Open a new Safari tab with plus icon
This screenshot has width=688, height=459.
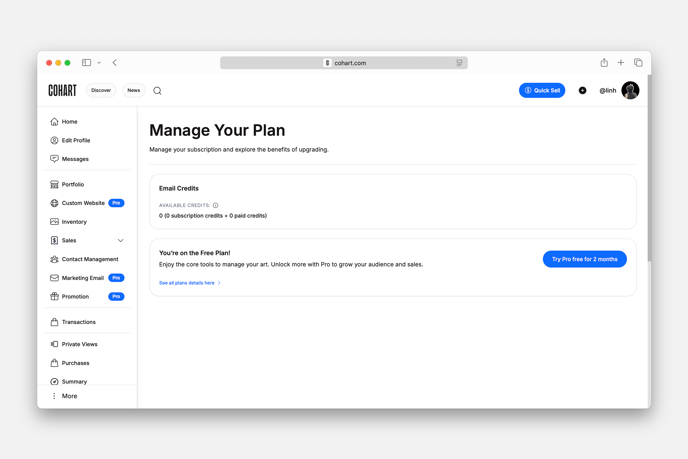tap(621, 63)
